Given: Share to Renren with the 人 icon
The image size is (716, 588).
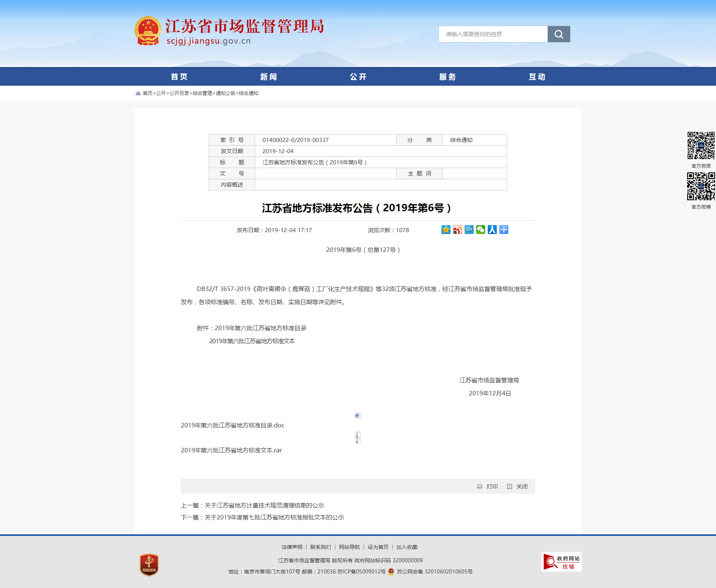Looking at the screenshot, I should click(492, 230).
